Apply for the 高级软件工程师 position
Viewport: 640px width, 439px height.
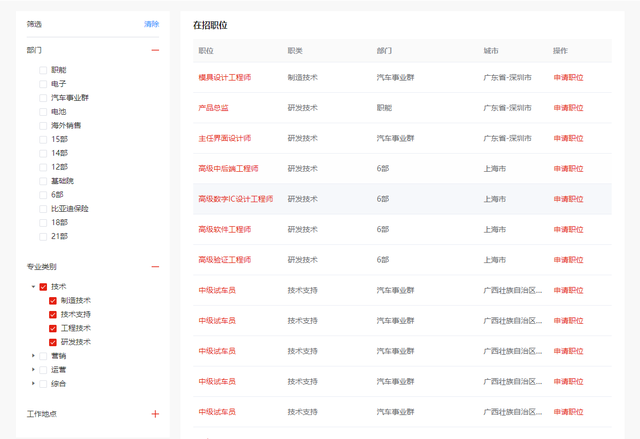(x=568, y=230)
